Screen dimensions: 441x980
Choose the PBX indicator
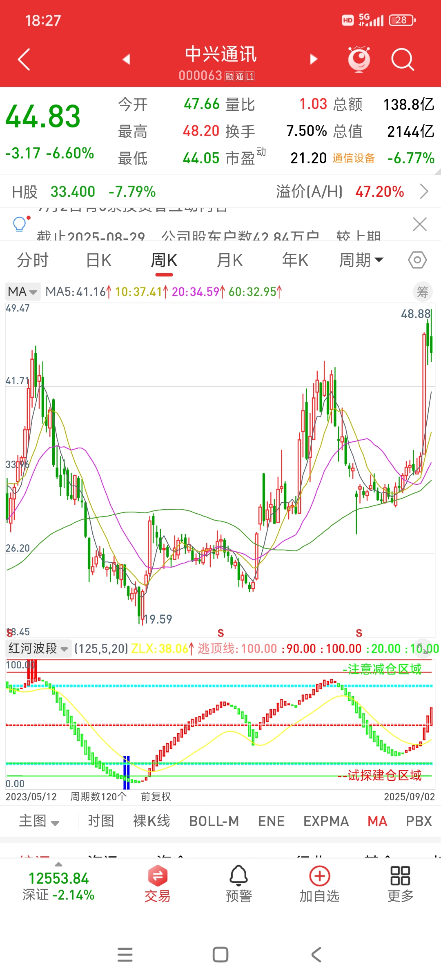tap(419, 821)
